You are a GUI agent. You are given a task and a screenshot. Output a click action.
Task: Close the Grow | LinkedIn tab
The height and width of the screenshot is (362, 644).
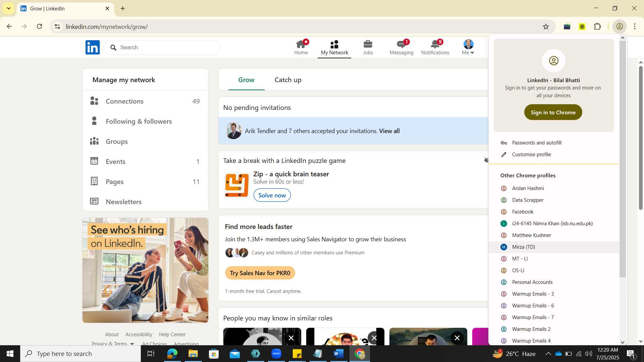(107, 9)
